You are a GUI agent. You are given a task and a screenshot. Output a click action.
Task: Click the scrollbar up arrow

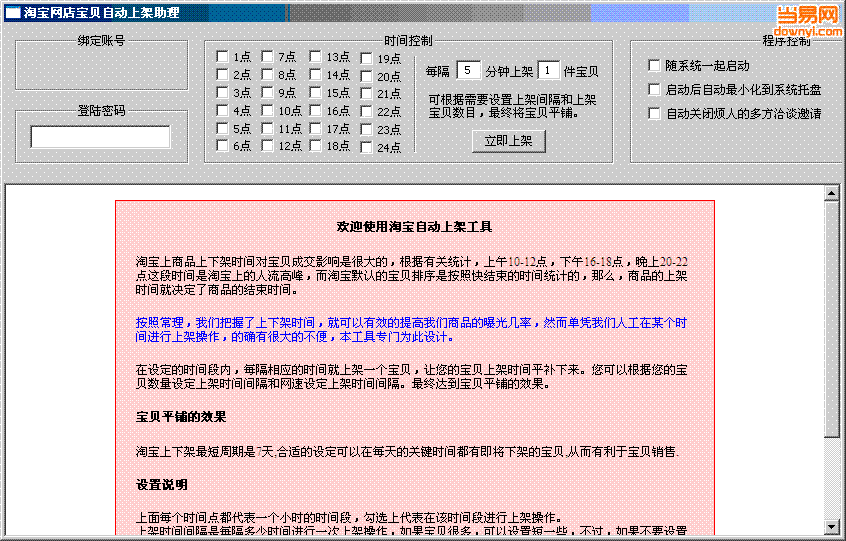831,193
